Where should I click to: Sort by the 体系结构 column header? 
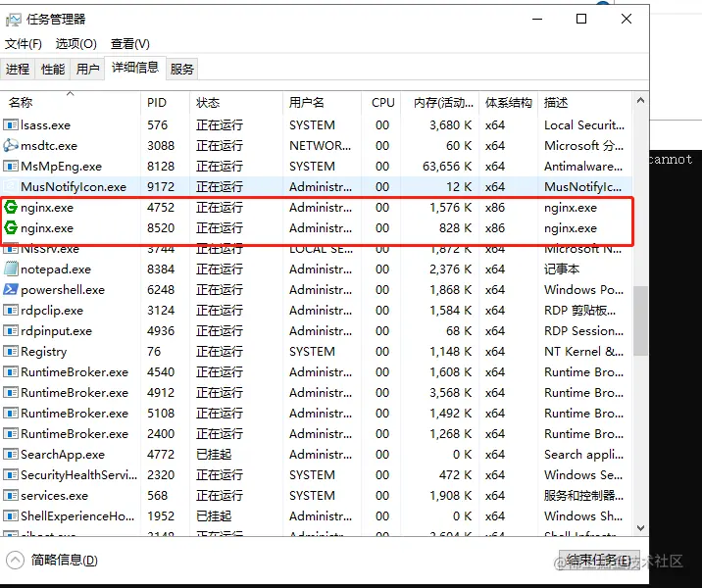coord(509,103)
